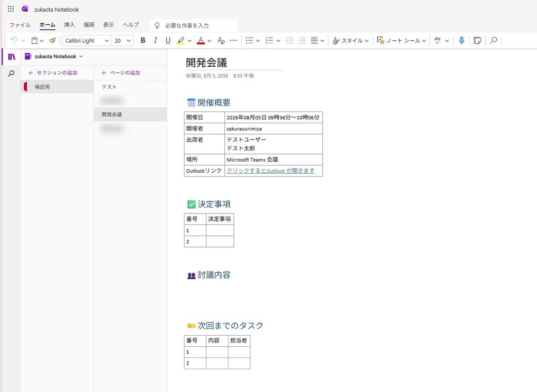Image resolution: width=537 pixels, height=392 pixels.
Task: Switch to the ホーム tab
Action: pos(47,25)
